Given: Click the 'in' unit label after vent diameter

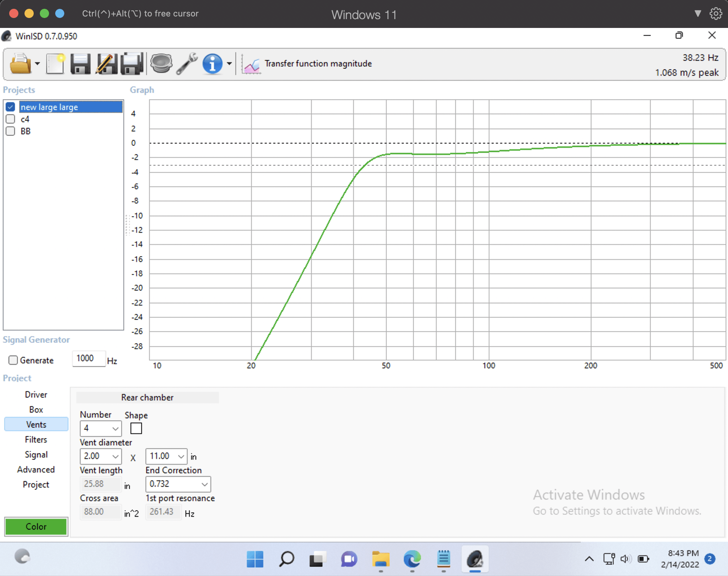Looking at the screenshot, I should coord(193,457).
